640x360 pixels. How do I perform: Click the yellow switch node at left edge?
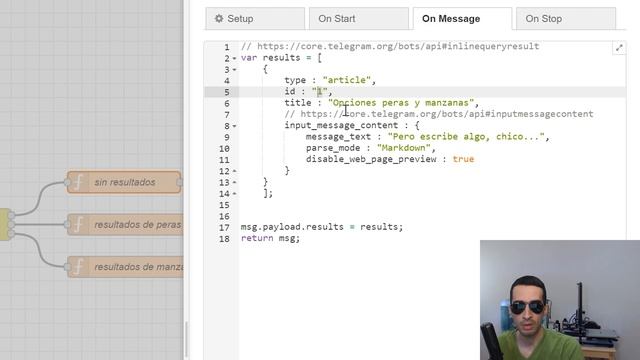[x=4, y=224]
